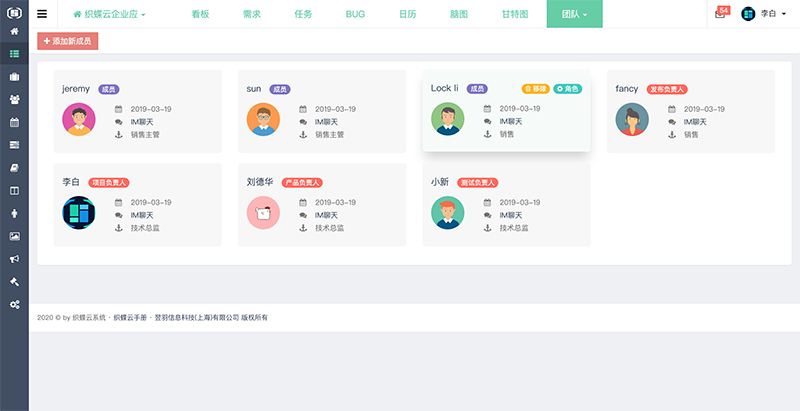This screenshot has width=800, height=411.
Task: Click the person figure icon in the sidebar
Action: [14, 214]
